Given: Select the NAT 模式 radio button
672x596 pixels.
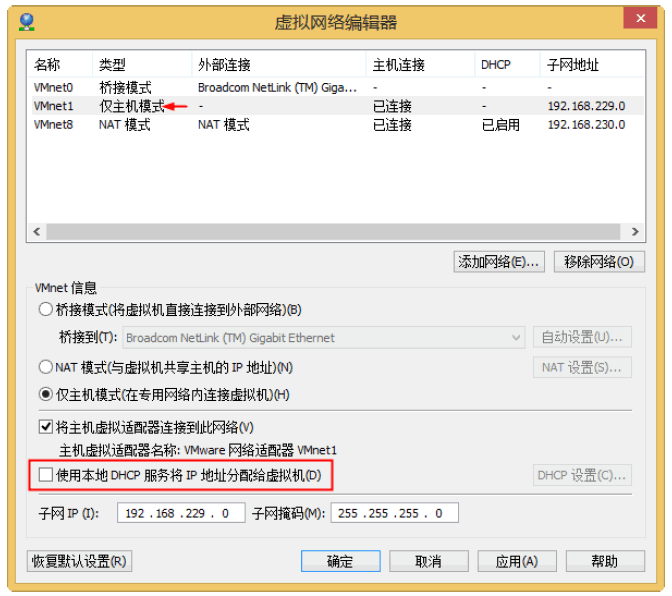Looking at the screenshot, I should pyautogui.click(x=45, y=367).
